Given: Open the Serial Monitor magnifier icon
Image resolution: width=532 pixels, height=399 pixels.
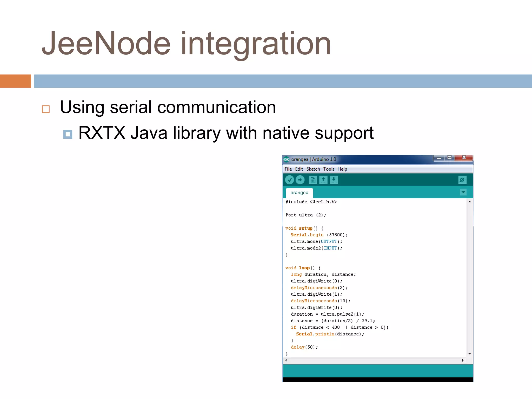Looking at the screenshot, I should (x=462, y=180).
